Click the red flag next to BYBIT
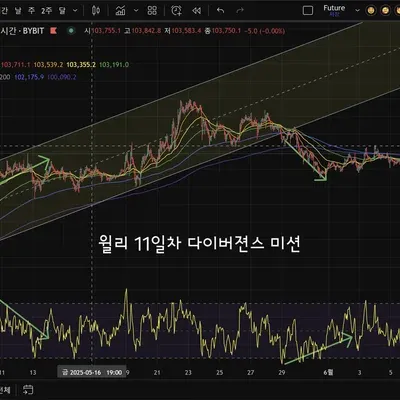 [53, 31]
